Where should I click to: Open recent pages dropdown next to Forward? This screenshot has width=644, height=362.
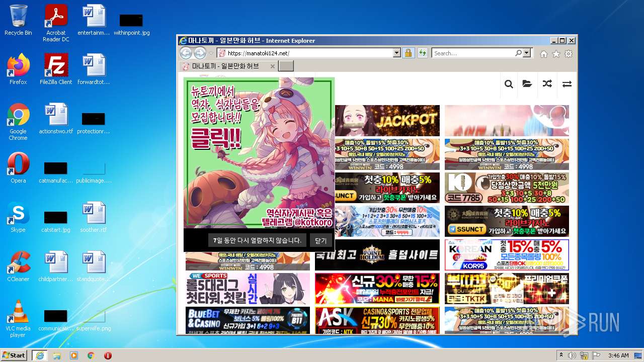211,53
